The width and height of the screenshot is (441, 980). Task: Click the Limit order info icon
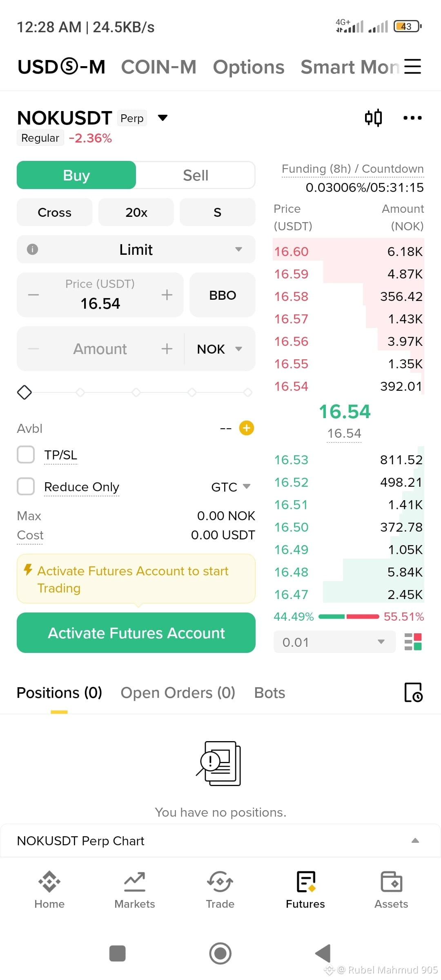point(32,249)
